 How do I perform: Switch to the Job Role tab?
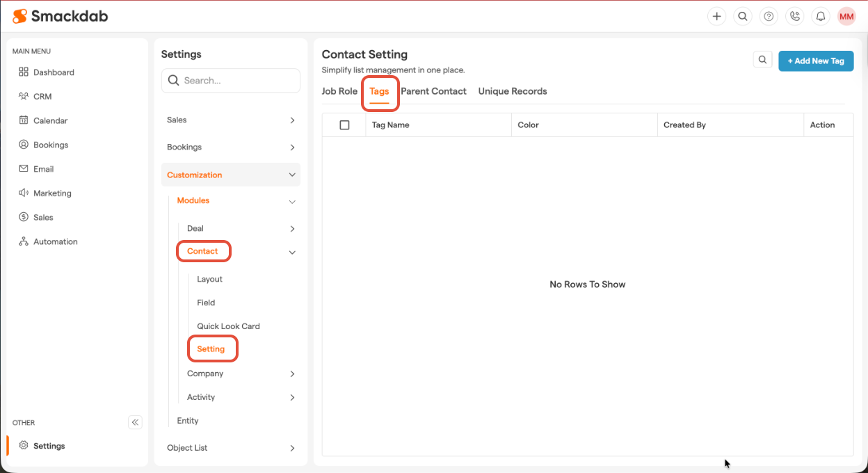pos(339,91)
